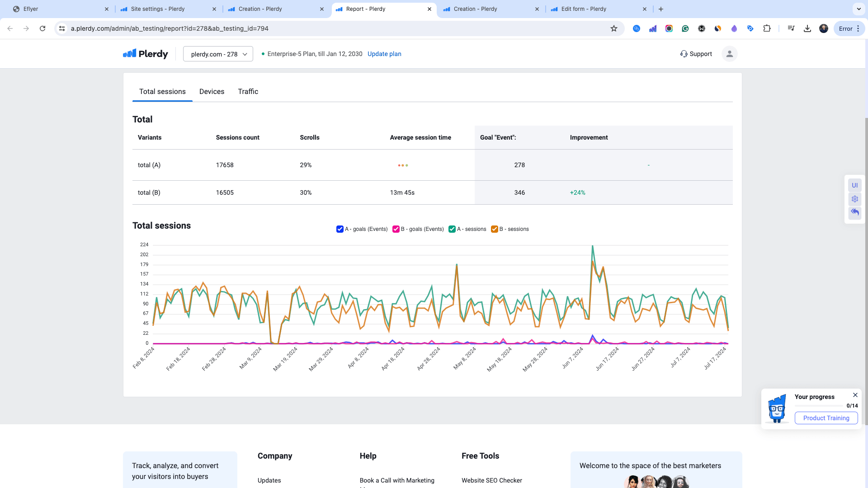Toggle A - goals Events checkbox
868x488 pixels.
340,229
